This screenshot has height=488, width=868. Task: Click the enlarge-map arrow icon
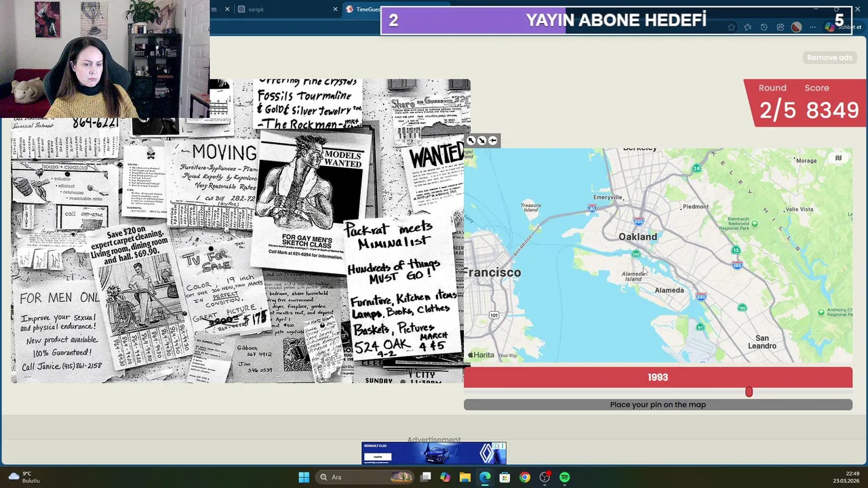click(471, 140)
